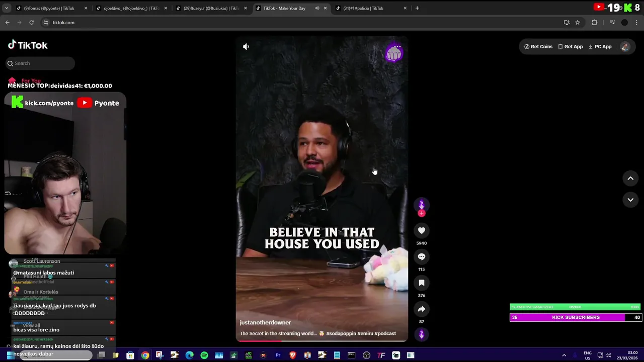The width and height of the screenshot is (644, 362).
Task: Reload the TikTok page
Action: (x=31, y=23)
